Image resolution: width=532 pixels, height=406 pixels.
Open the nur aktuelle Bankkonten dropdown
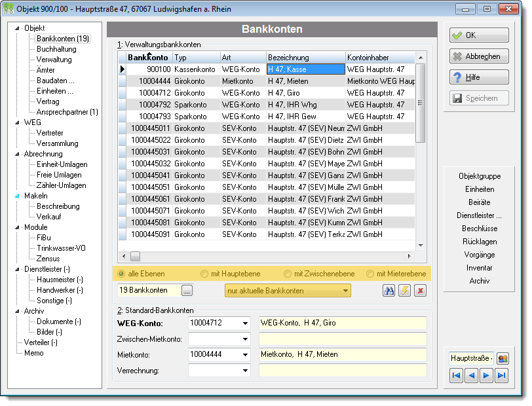click(x=288, y=291)
